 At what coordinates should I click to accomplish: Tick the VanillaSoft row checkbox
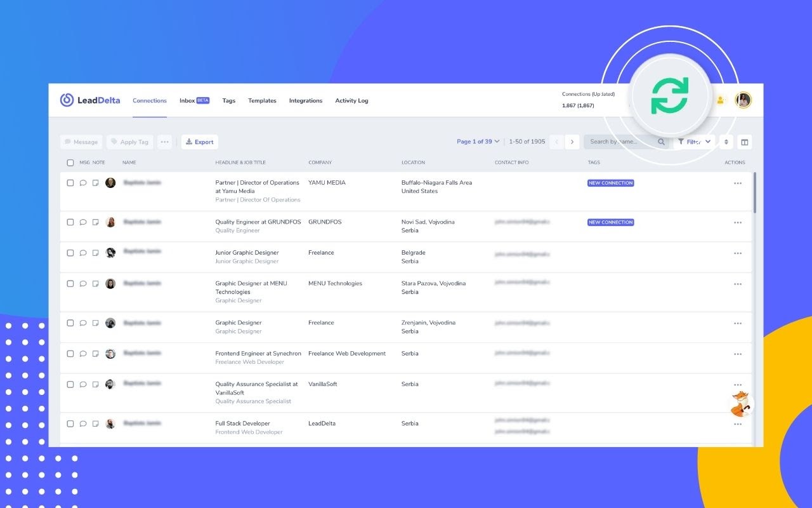[70, 384]
